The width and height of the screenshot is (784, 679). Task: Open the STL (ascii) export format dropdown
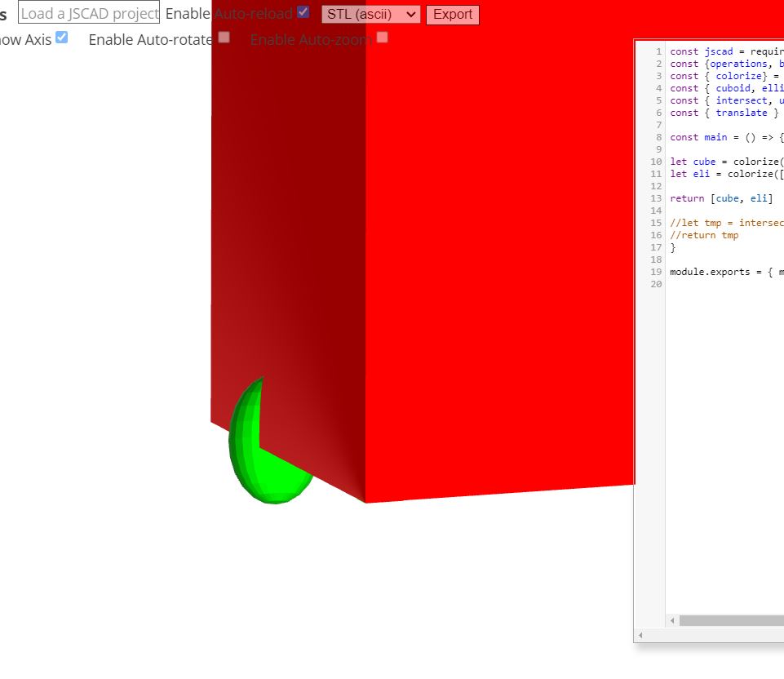pyautogui.click(x=370, y=14)
